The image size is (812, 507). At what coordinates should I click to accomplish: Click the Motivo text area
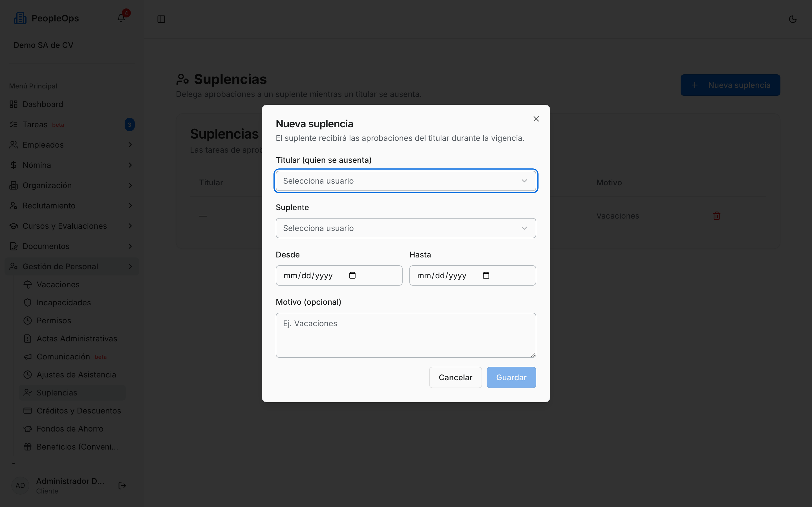click(406, 335)
